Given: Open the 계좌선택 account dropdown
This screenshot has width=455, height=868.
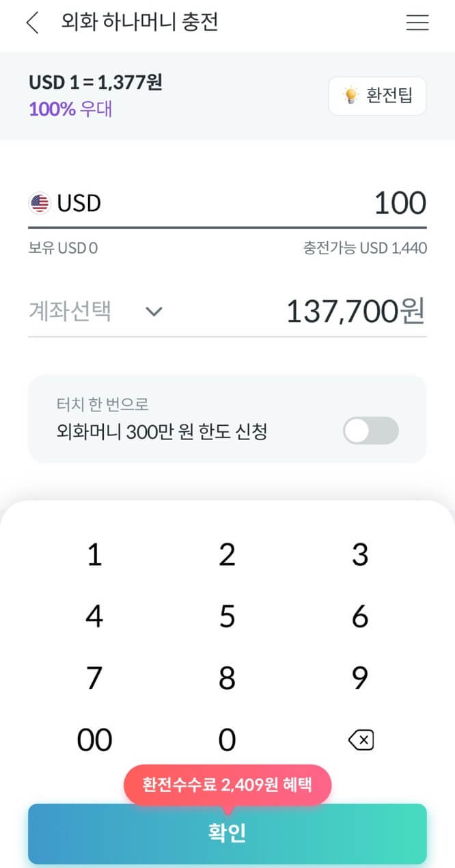Looking at the screenshot, I should tap(70, 312).
